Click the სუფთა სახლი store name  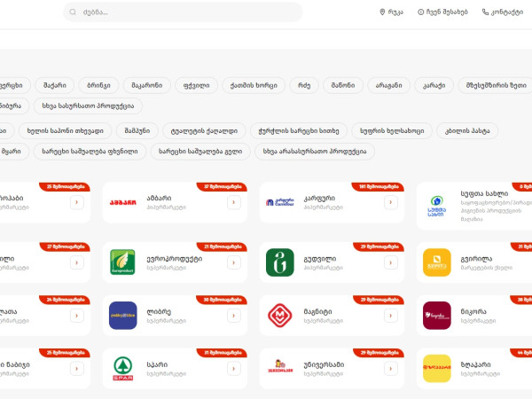[x=484, y=193]
